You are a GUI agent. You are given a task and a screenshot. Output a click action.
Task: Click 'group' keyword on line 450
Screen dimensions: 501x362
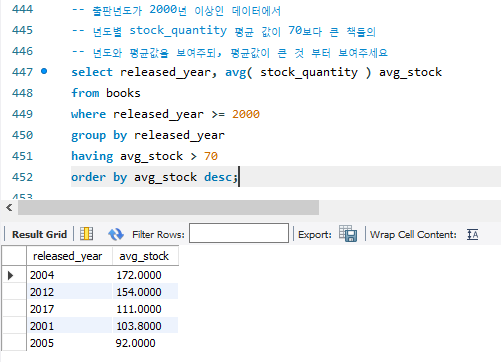(x=89, y=136)
